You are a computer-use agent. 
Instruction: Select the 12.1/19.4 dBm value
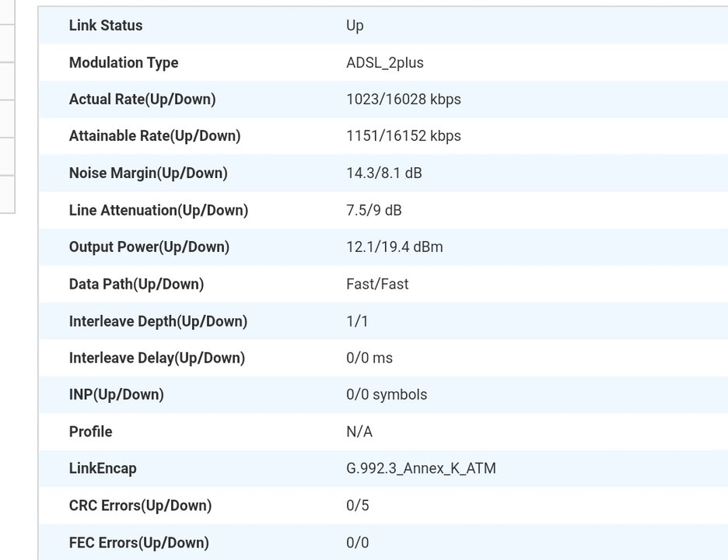(x=394, y=247)
